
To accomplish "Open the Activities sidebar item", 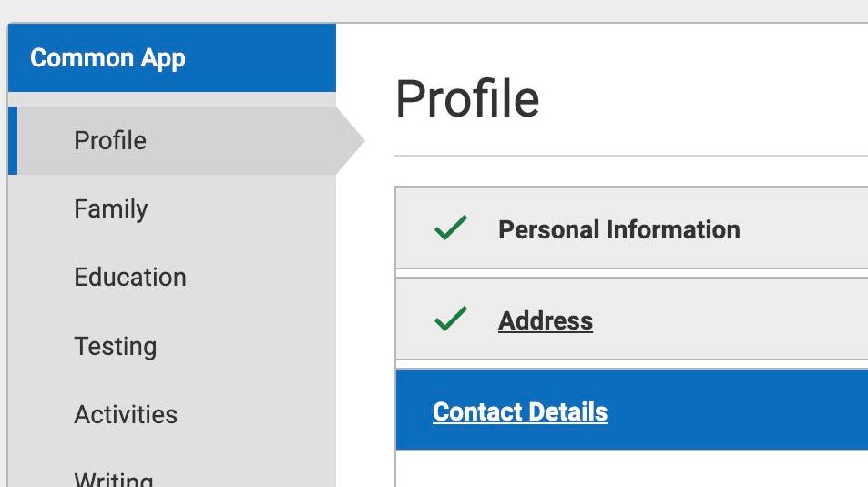I will coord(126,414).
